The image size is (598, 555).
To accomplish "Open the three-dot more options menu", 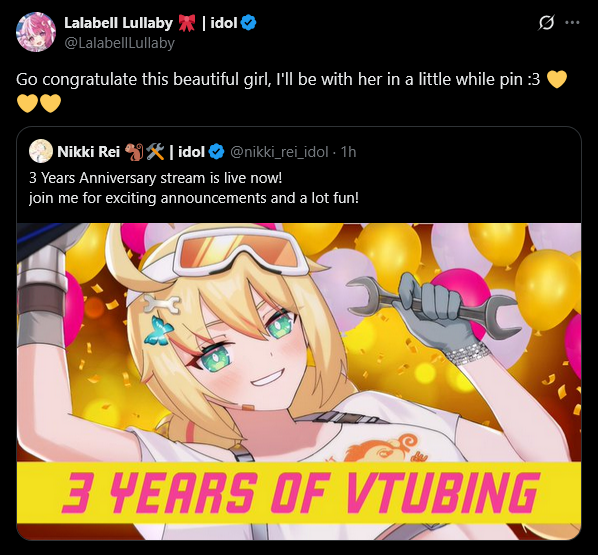I will pos(572,23).
